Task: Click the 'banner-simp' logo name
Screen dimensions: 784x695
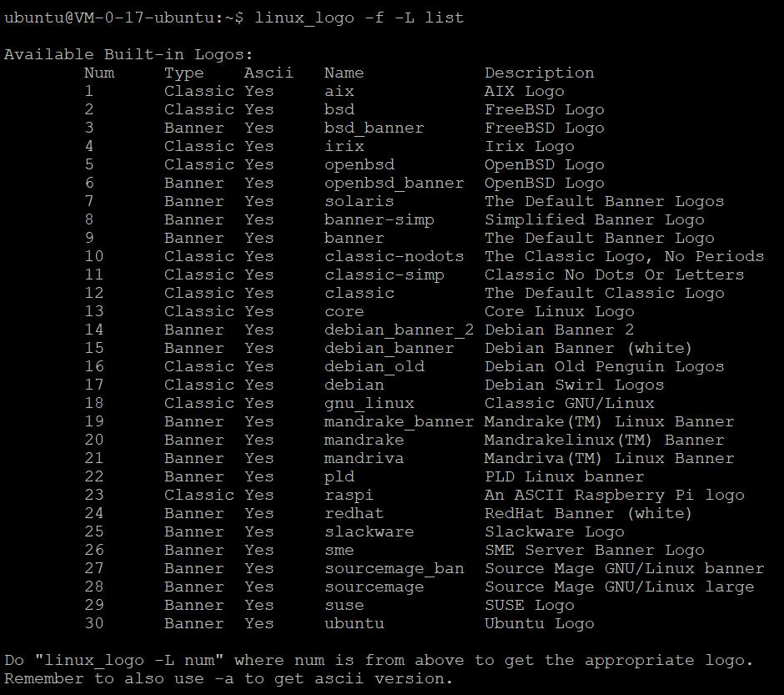Action: click(379, 220)
